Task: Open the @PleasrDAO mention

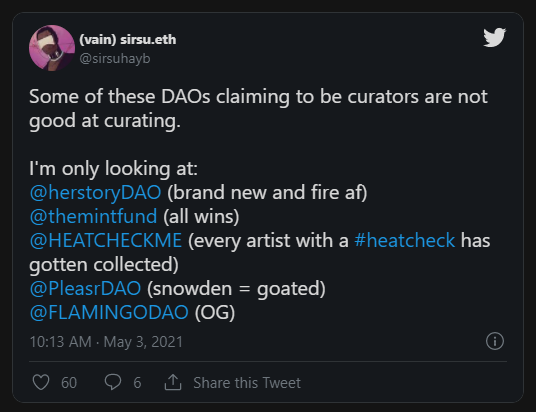Action: coord(85,288)
